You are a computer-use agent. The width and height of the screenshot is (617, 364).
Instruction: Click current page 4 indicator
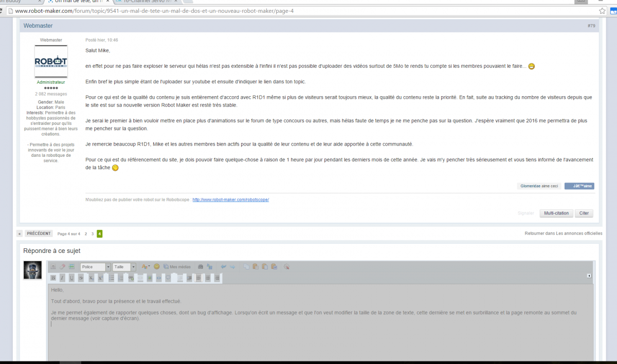(x=100, y=234)
